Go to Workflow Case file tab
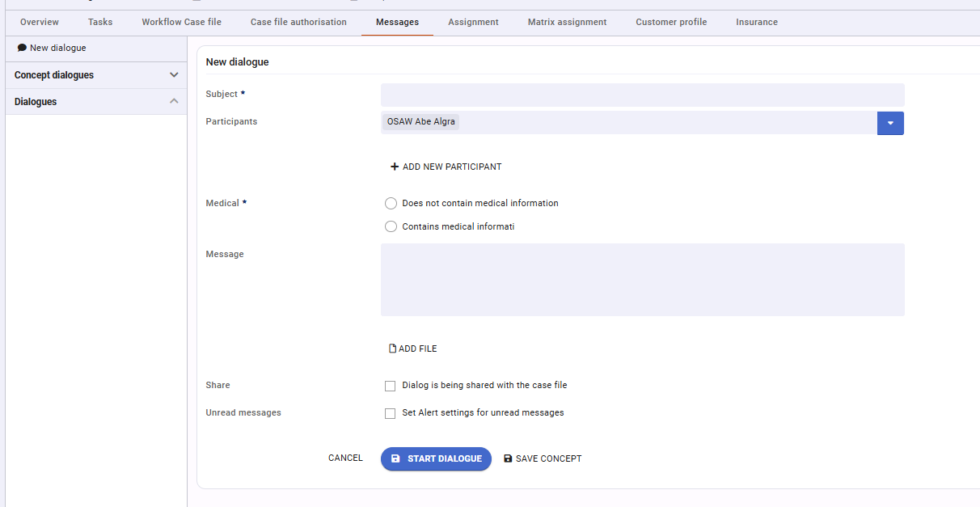980x507 pixels. 182,22
